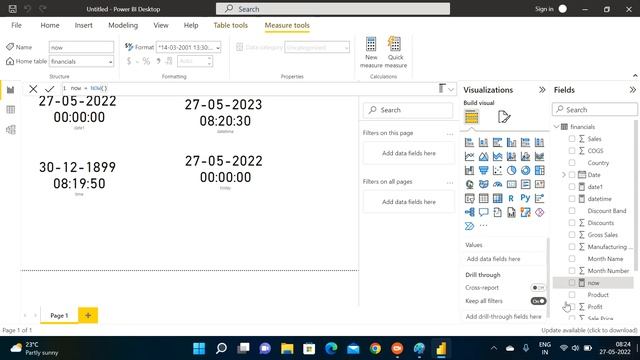Image resolution: width=640 pixels, height=360 pixels.
Task: Select the Page 1 tab
Action: point(59,316)
